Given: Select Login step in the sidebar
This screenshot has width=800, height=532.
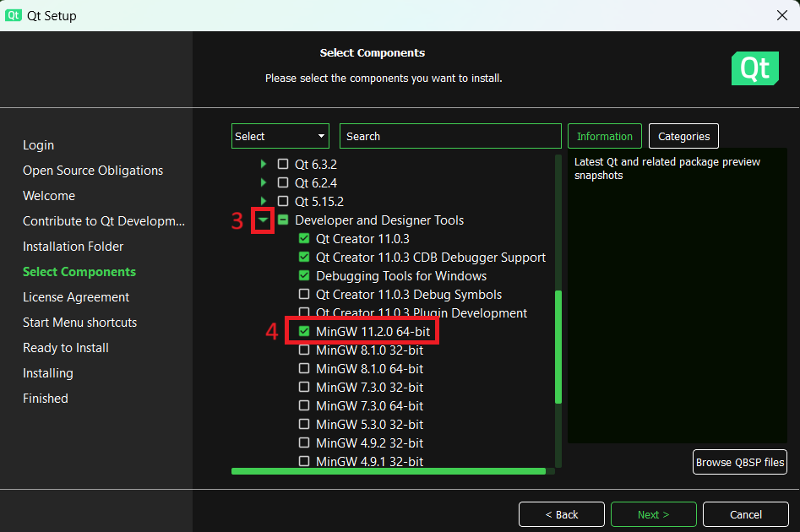Looking at the screenshot, I should tap(38, 145).
